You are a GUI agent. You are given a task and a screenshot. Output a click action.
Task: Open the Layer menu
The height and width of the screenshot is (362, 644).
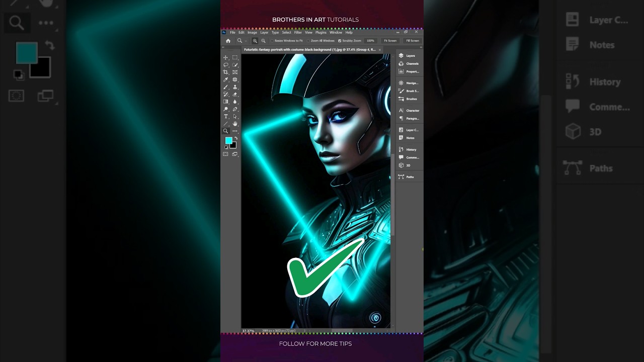tap(264, 32)
